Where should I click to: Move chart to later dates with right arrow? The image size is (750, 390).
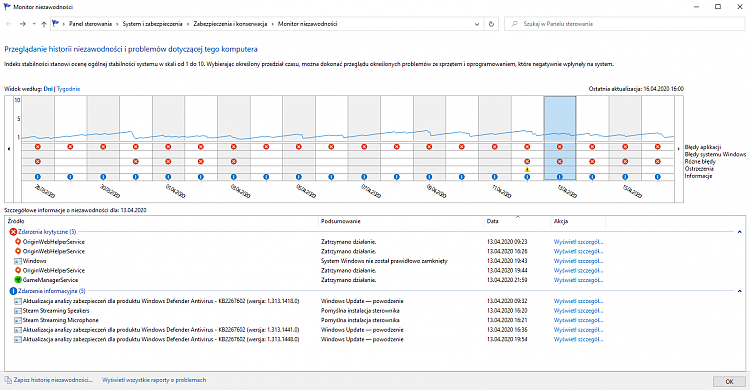click(x=679, y=149)
